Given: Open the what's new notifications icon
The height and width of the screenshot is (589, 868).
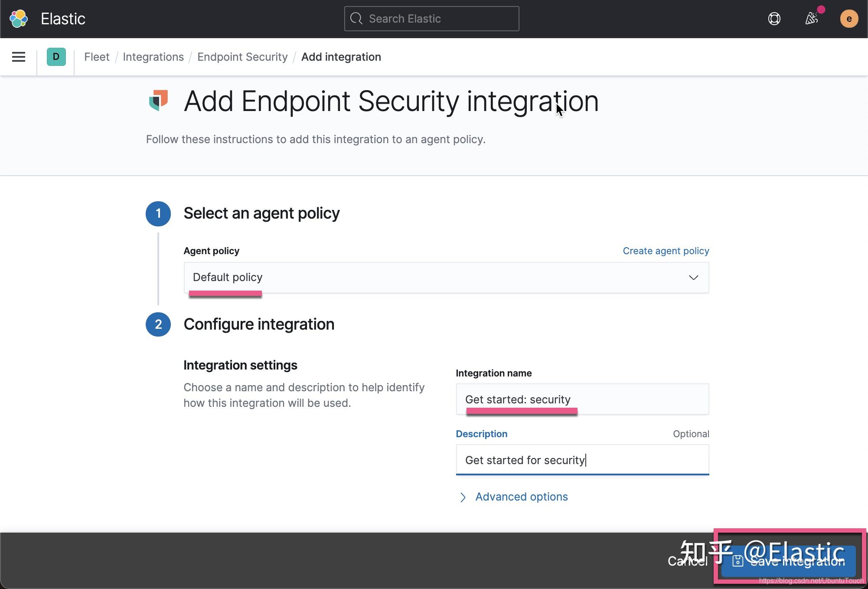Looking at the screenshot, I should point(812,19).
